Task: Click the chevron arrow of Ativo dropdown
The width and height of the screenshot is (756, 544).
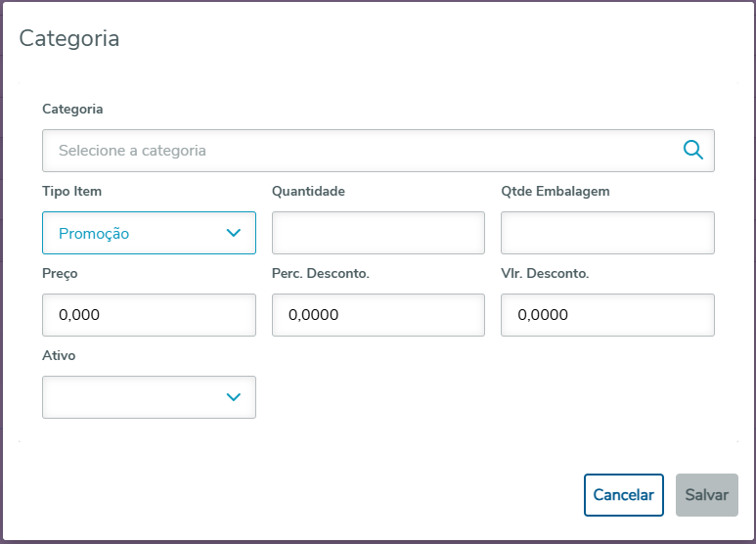Action: [234, 397]
